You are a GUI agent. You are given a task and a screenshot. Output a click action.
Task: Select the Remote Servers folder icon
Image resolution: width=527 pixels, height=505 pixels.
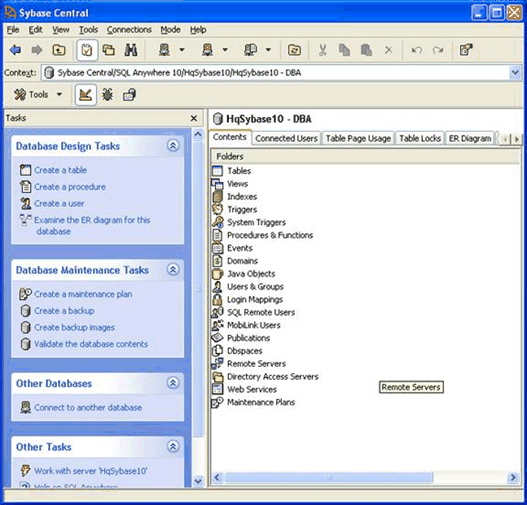[217, 364]
